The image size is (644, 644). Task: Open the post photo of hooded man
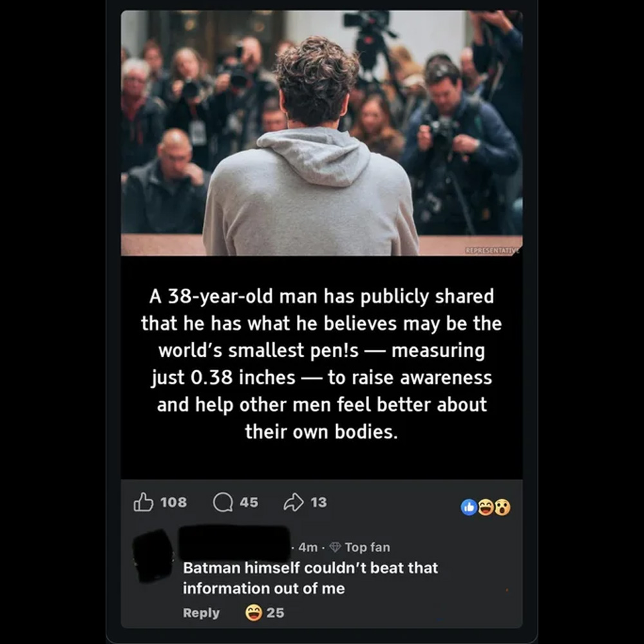(x=321, y=133)
